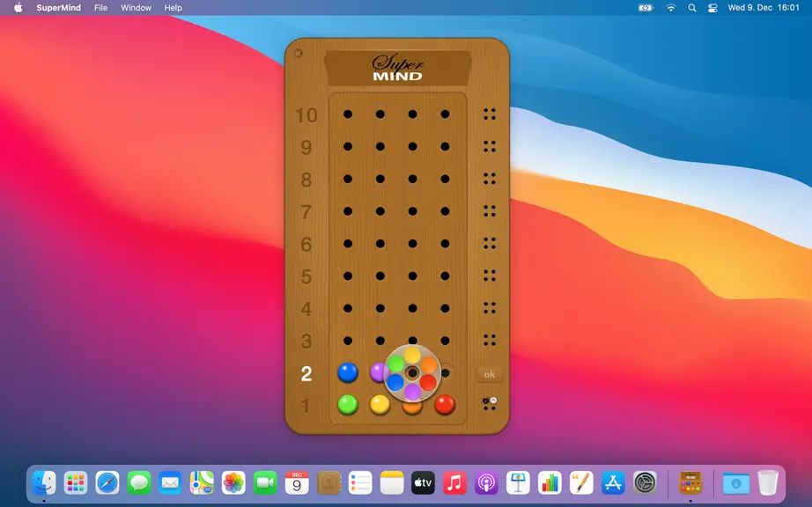This screenshot has height=507, width=812.
Task: Close the SuperMind game board
Action: [299, 54]
